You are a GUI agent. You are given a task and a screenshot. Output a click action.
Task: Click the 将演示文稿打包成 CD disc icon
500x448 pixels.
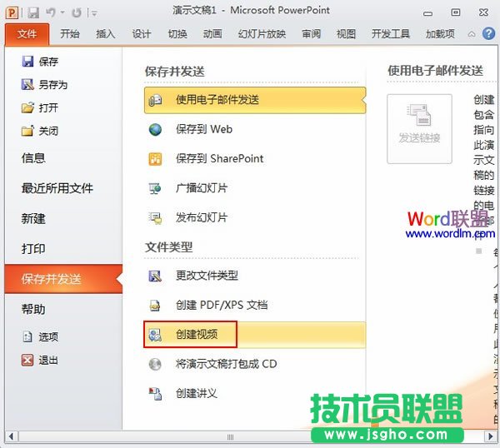[155, 364]
